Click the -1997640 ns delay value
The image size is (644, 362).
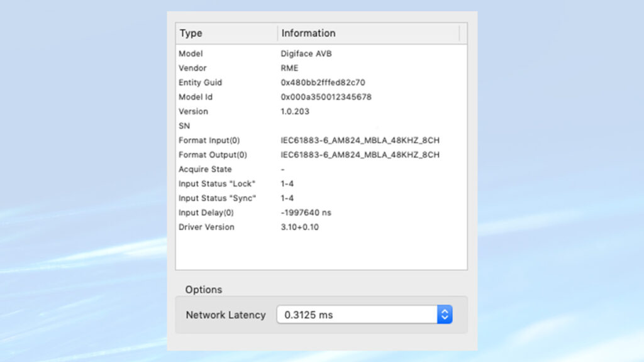click(306, 213)
